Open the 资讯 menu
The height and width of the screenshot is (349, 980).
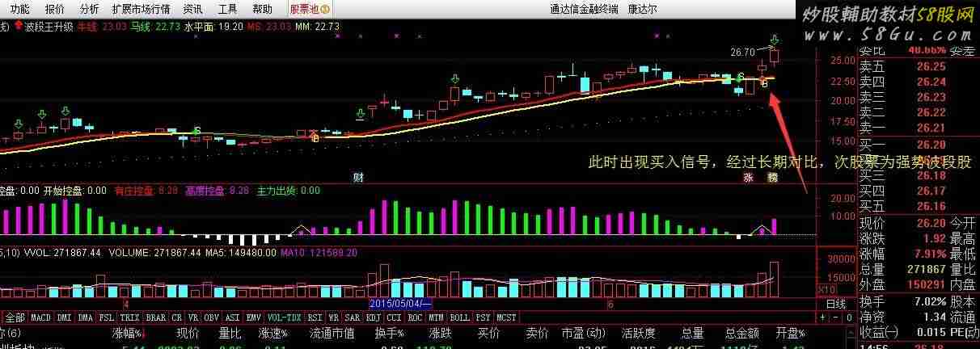192,9
